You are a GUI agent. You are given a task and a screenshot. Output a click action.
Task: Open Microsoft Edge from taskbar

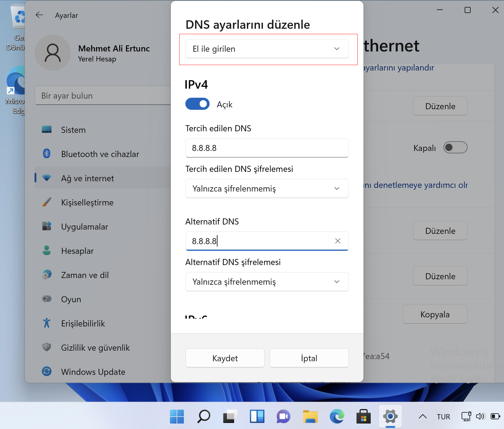pos(337,416)
